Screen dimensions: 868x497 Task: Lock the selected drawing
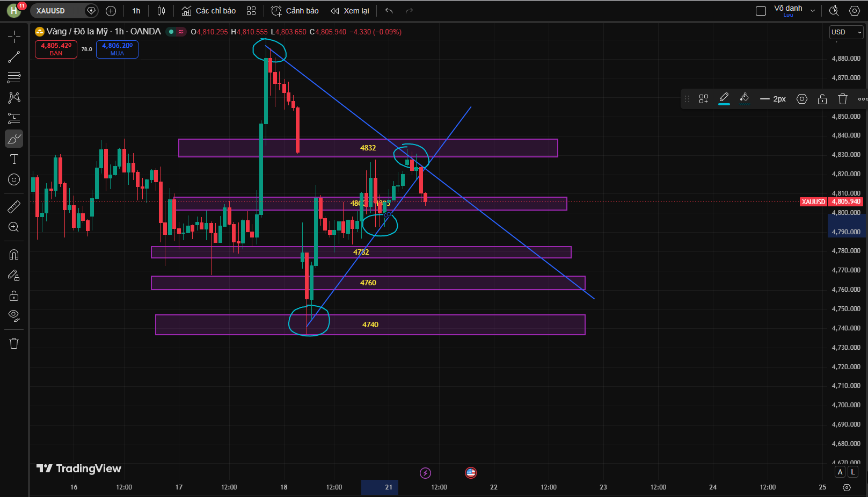(x=822, y=99)
